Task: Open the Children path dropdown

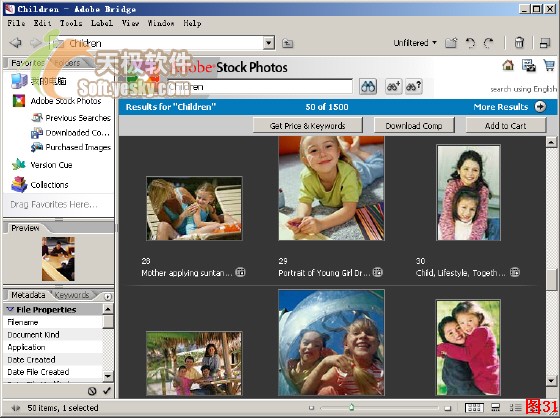Action: coord(269,43)
